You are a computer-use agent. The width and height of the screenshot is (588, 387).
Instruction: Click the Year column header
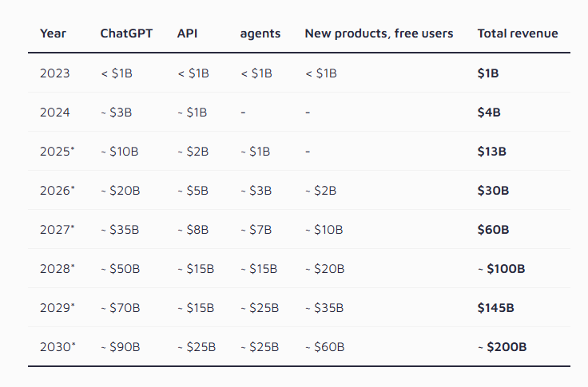click(x=54, y=34)
